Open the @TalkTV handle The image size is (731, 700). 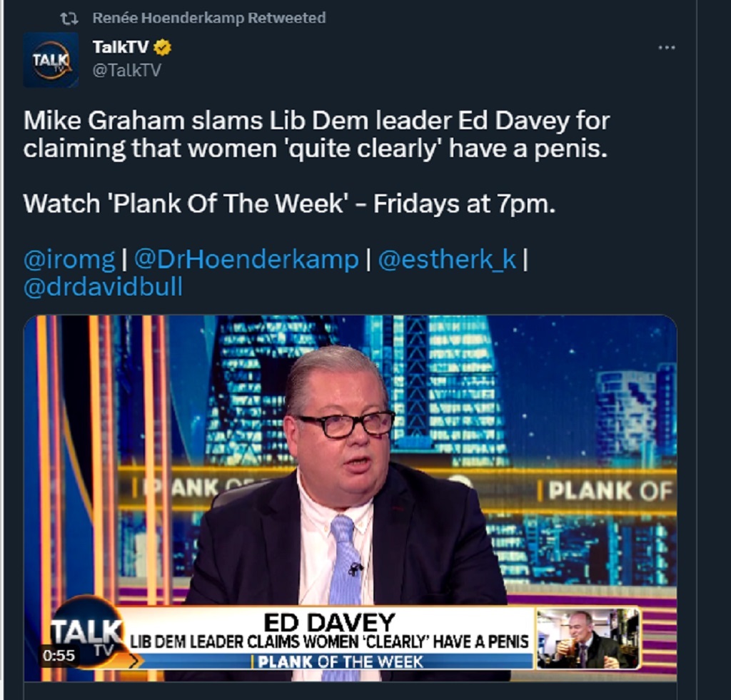click(x=127, y=70)
